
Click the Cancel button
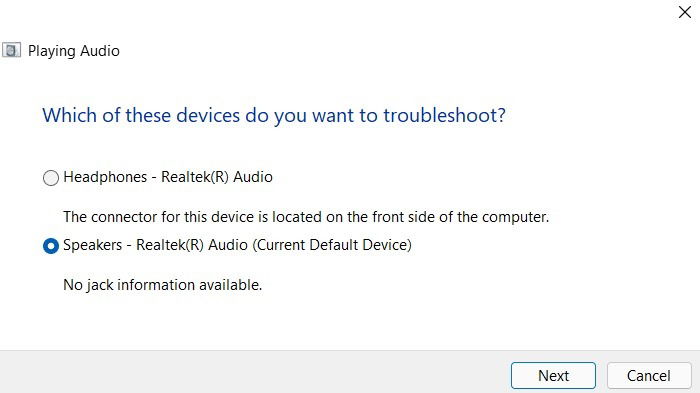[649, 376]
